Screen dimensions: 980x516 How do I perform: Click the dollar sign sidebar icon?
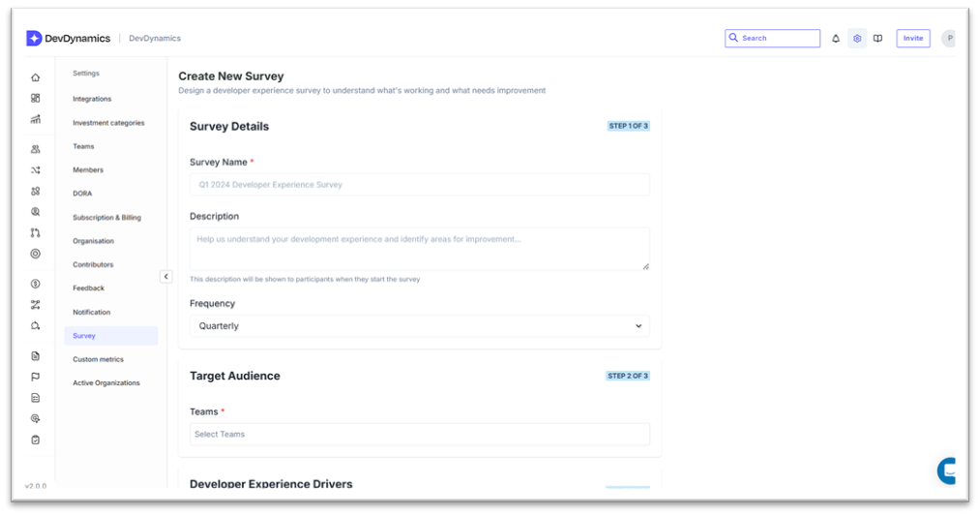36,284
